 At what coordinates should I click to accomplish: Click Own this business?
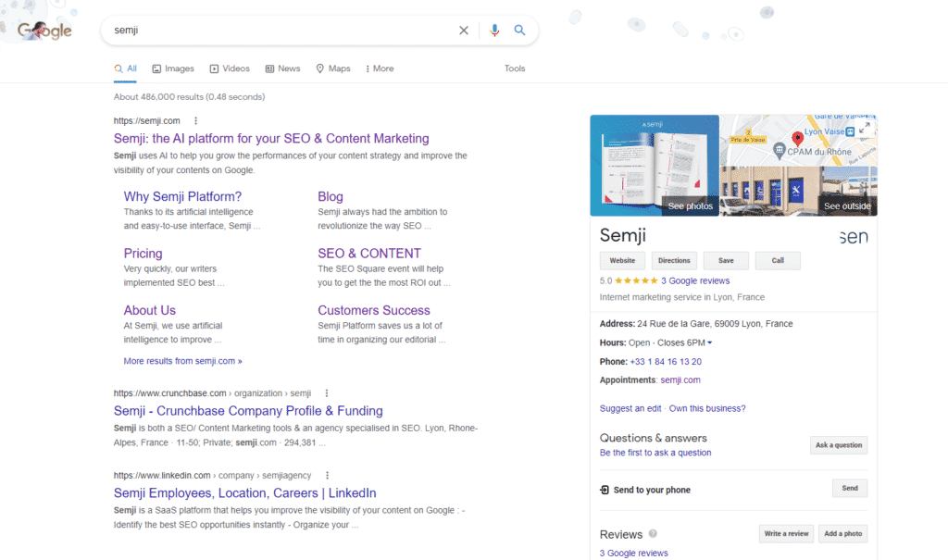click(x=706, y=408)
